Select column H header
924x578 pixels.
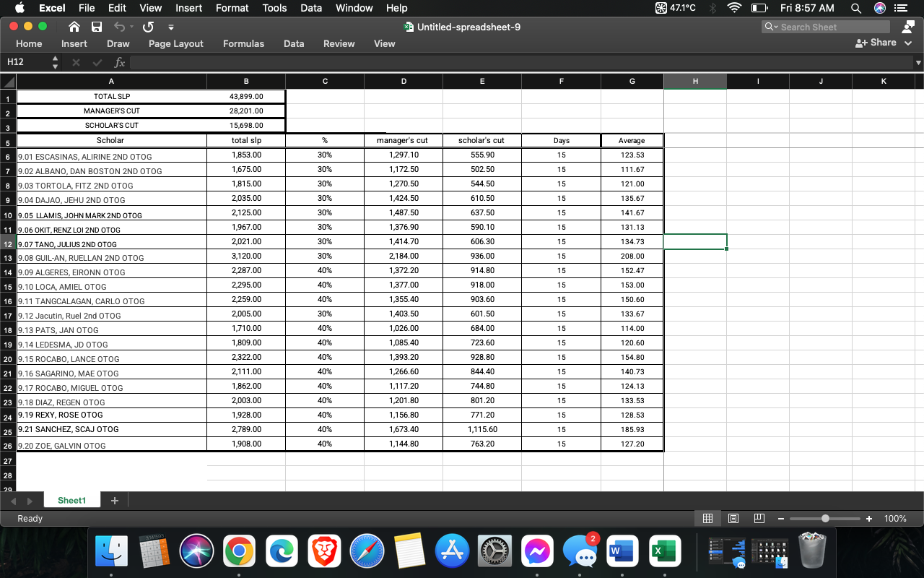coord(695,82)
